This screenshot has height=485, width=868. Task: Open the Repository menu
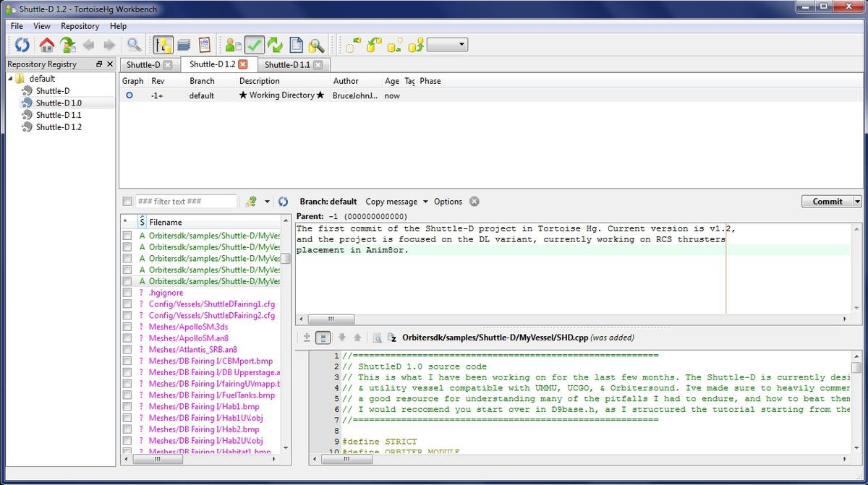click(x=80, y=26)
